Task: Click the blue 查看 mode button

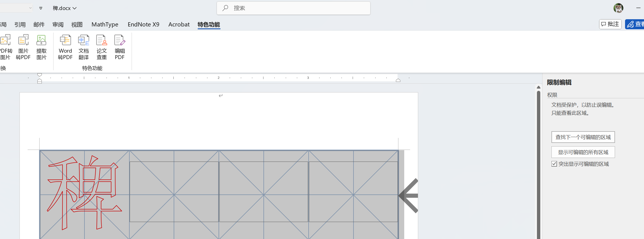Action: (x=635, y=24)
